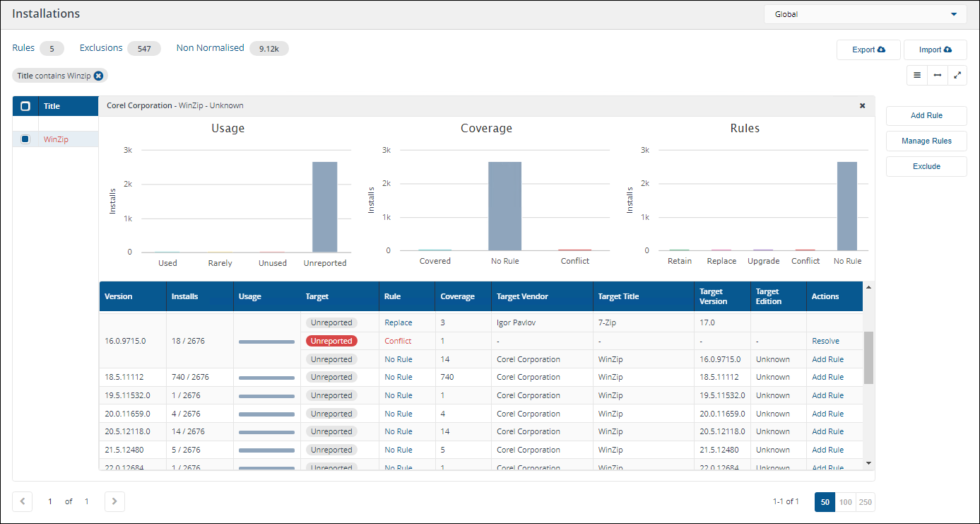
Task: Toggle the select-all checkbox in Title header
Action: click(25, 106)
